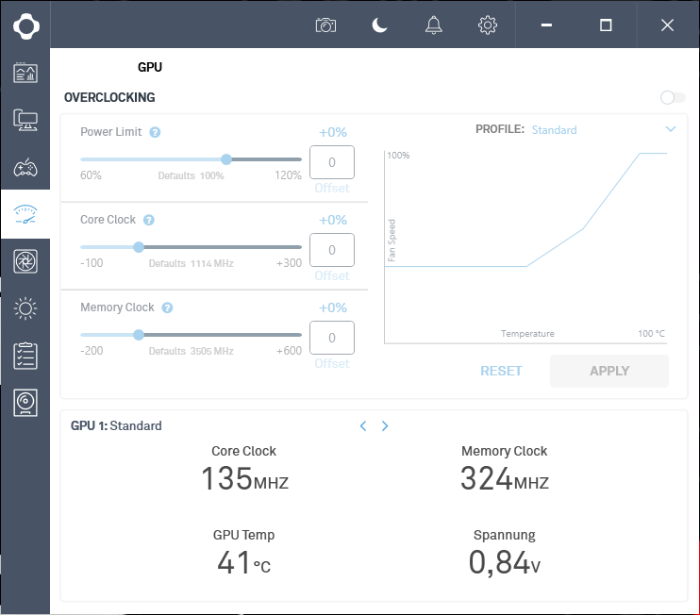Image resolution: width=700 pixels, height=615 pixels.
Task: Click the camera screenshot icon
Action: (325, 25)
